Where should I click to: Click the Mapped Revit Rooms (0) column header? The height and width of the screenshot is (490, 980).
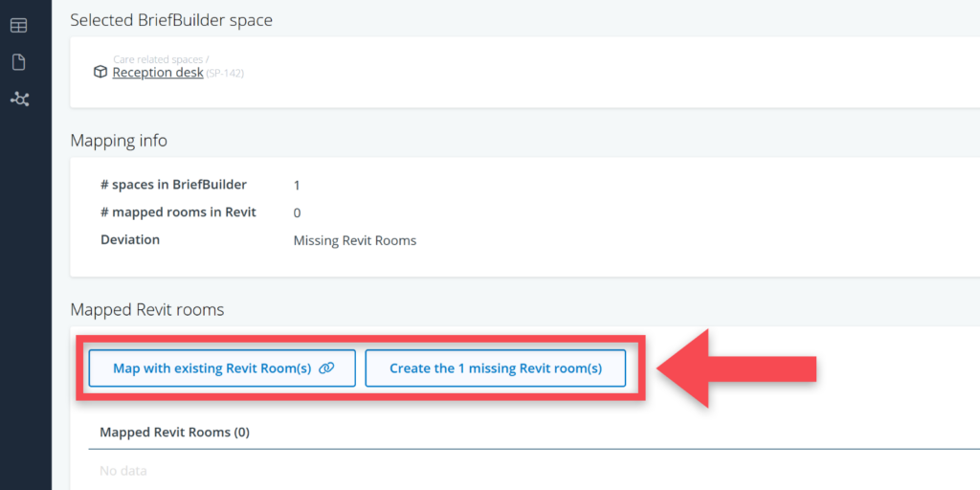[175, 433]
